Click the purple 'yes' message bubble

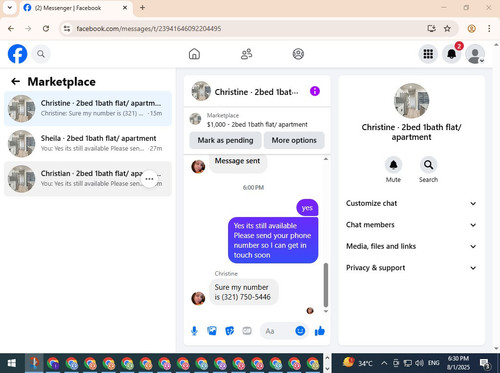[307, 208]
